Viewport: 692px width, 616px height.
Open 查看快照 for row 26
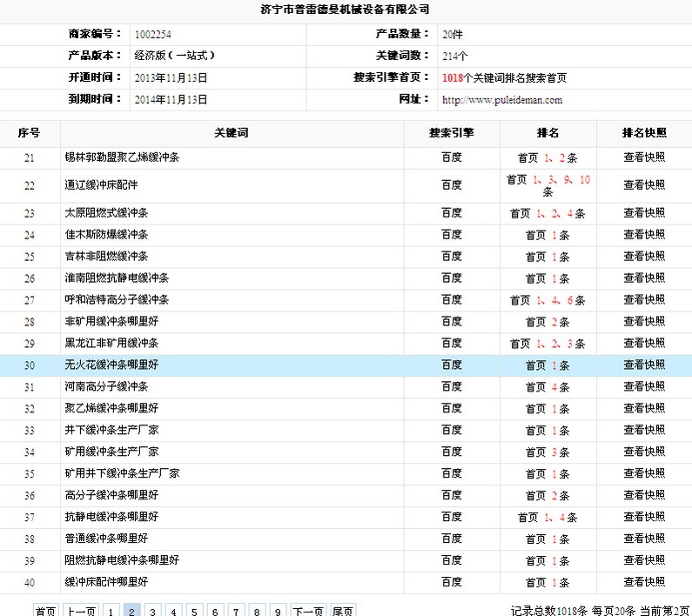pos(644,278)
